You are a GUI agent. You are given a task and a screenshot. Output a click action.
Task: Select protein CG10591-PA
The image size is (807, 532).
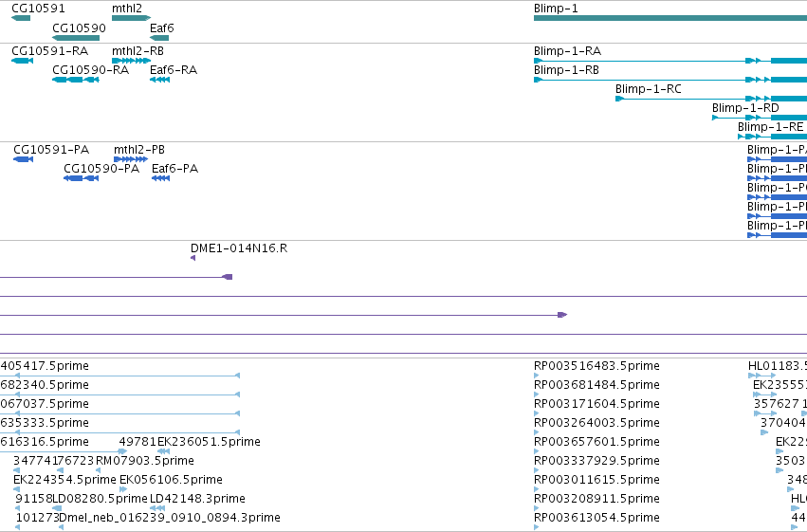pyautogui.click(x=23, y=159)
